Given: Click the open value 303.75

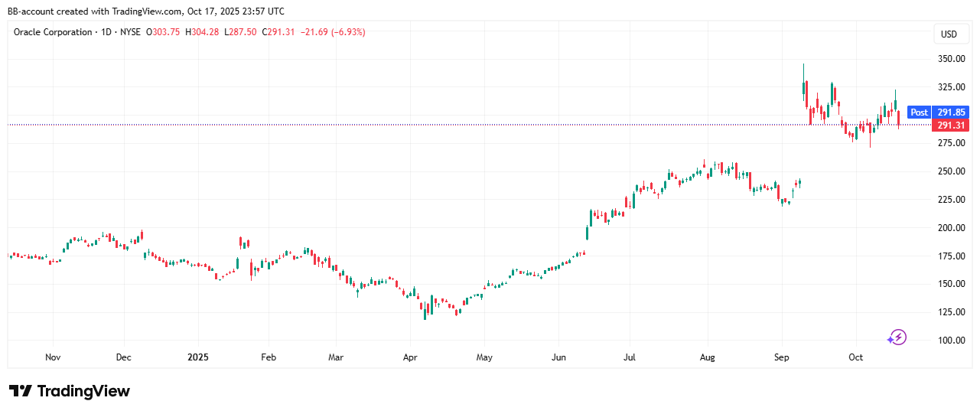Looking at the screenshot, I should [x=167, y=32].
